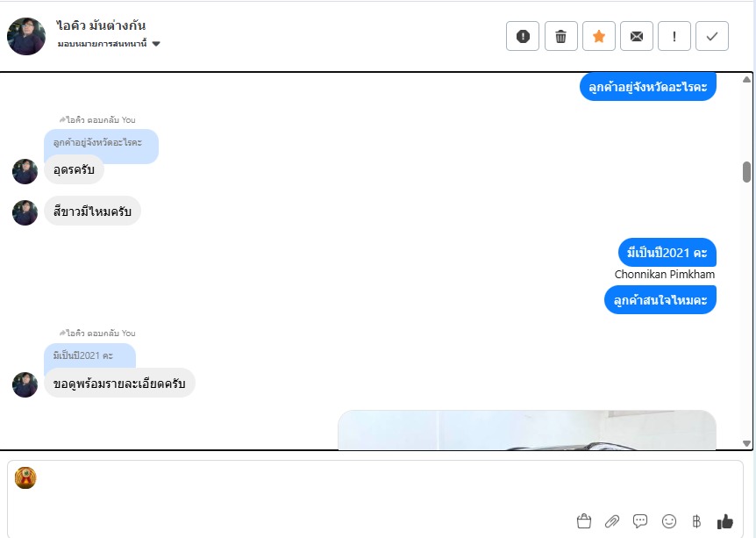Open the shopping bag product icon

pos(584,521)
